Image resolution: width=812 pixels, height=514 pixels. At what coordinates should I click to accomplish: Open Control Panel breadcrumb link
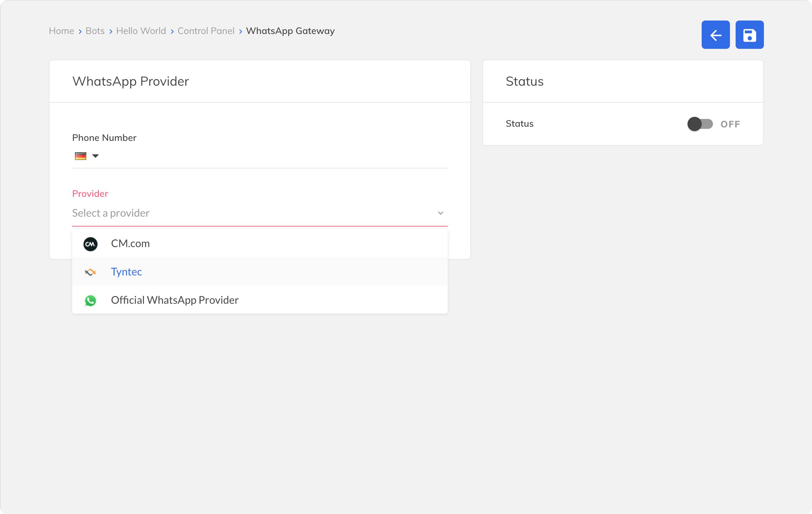(x=206, y=31)
